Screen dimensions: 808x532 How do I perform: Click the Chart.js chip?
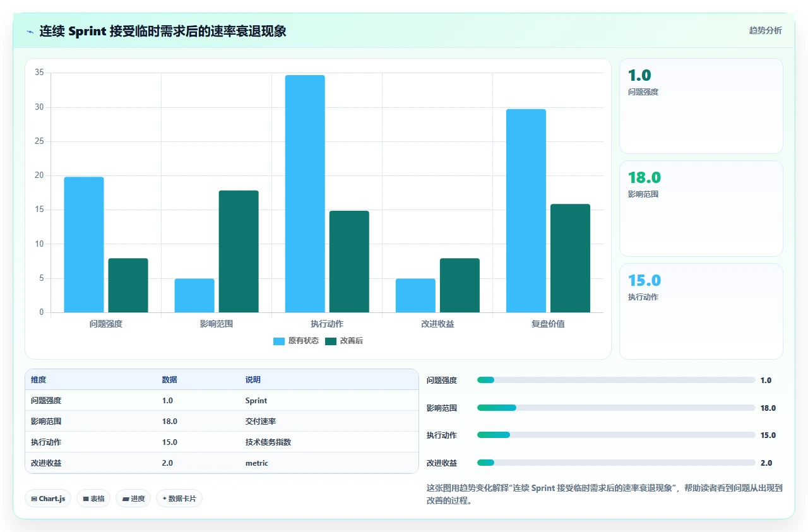[x=49, y=499]
